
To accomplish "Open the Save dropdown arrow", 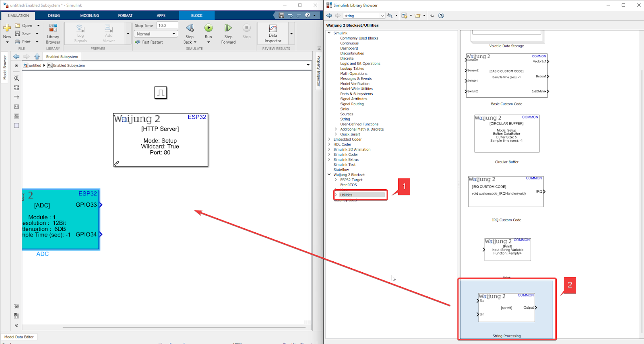I will click(37, 33).
